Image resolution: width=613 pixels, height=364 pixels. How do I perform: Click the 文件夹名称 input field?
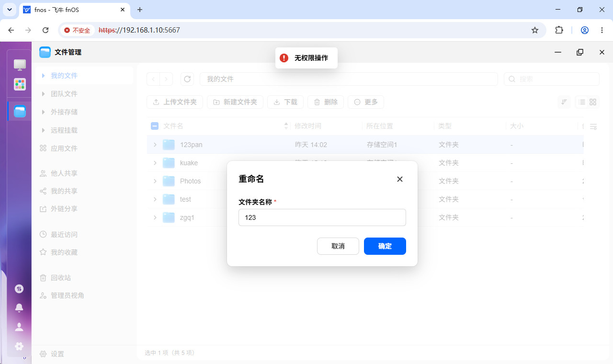pyautogui.click(x=322, y=217)
